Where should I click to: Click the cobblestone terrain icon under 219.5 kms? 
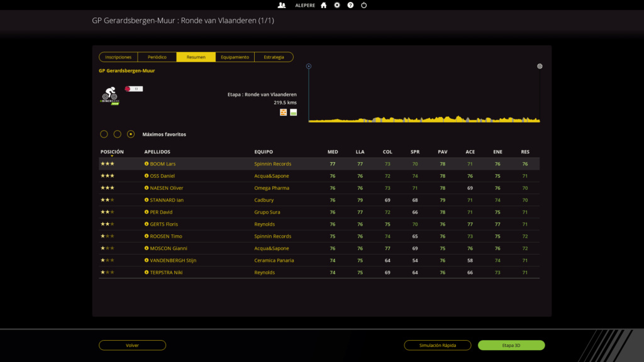tap(284, 112)
